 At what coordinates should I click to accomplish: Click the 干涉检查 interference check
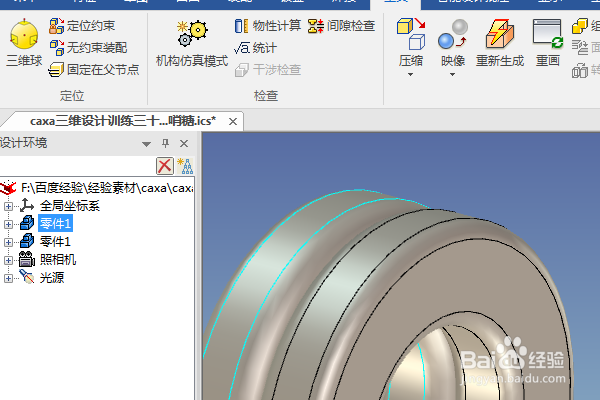tap(268, 70)
